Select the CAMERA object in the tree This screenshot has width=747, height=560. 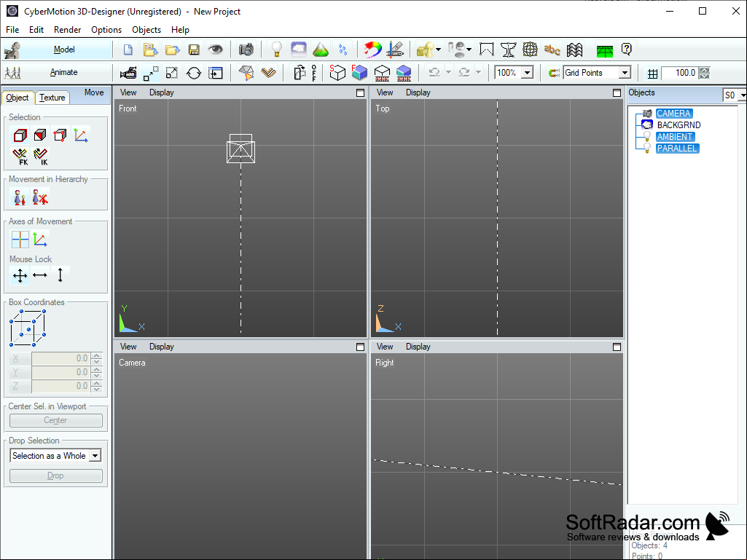pyautogui.click(x=673, y=114)
